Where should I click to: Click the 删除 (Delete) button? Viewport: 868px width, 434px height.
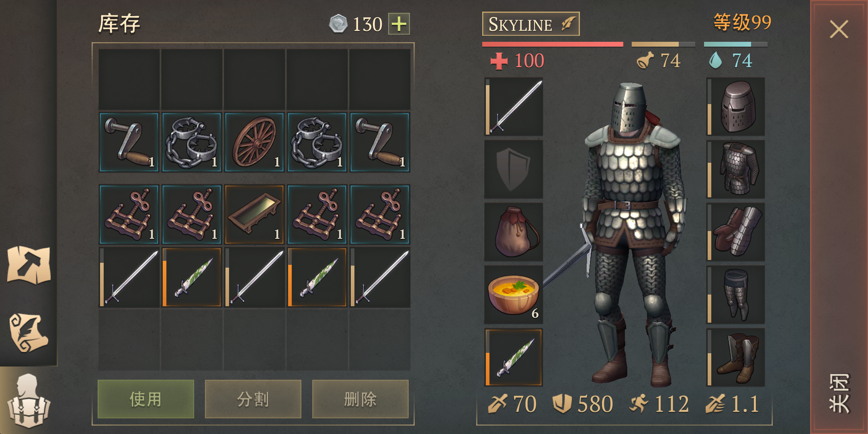click(x=360, y=399)
